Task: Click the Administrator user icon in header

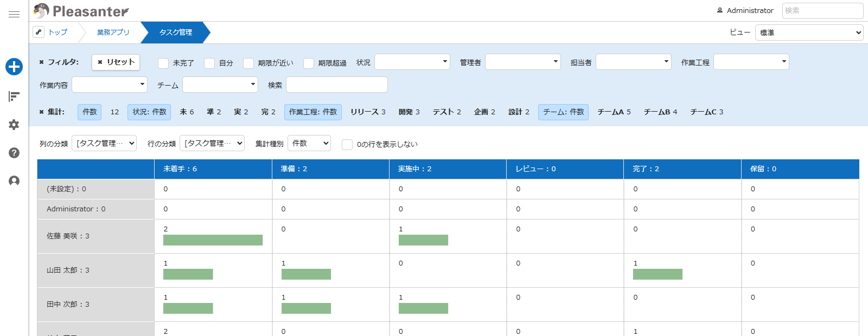Action: tap(720, 10)
